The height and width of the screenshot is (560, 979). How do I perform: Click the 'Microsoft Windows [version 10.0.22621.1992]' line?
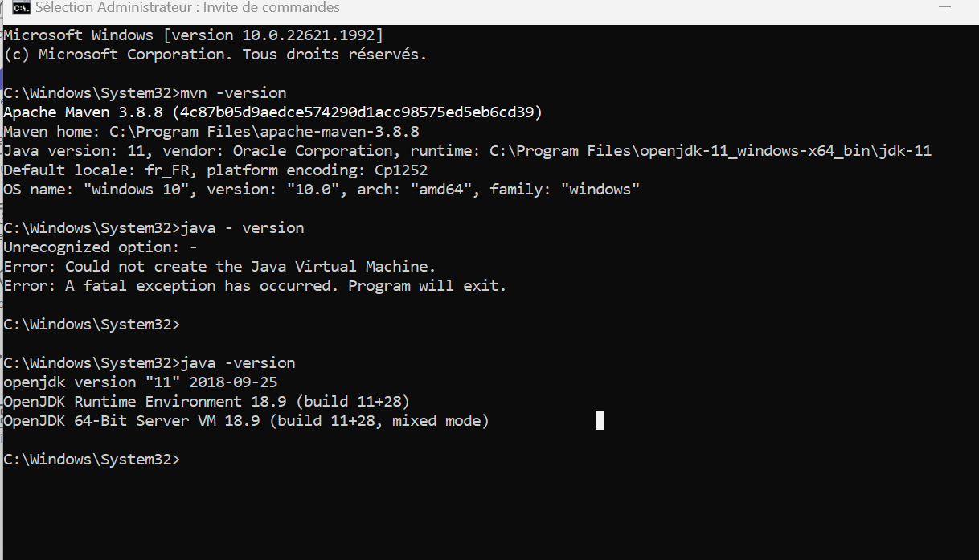pyautogui.click(x=194, y=35)
